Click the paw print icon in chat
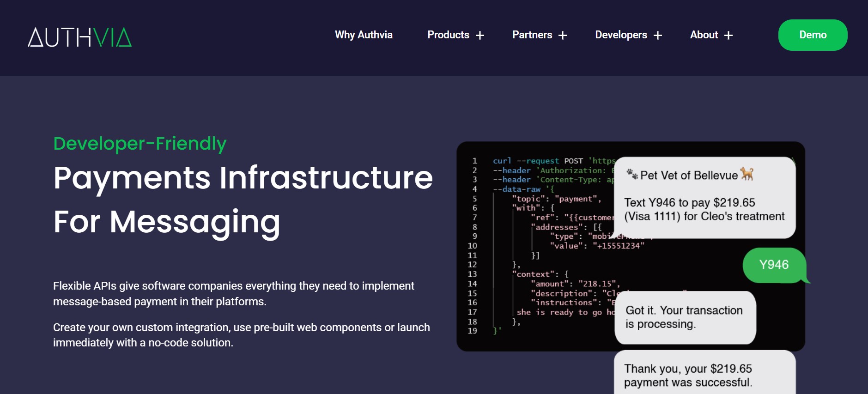 [x=631, y=174]
